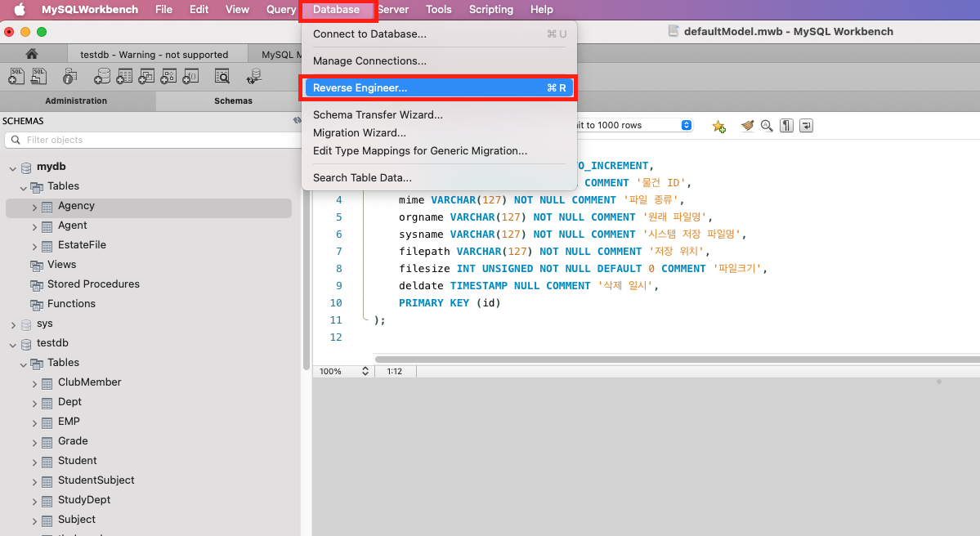
Task: Click the Stored Procedures folder icon
Action: (x=37, y=285)
